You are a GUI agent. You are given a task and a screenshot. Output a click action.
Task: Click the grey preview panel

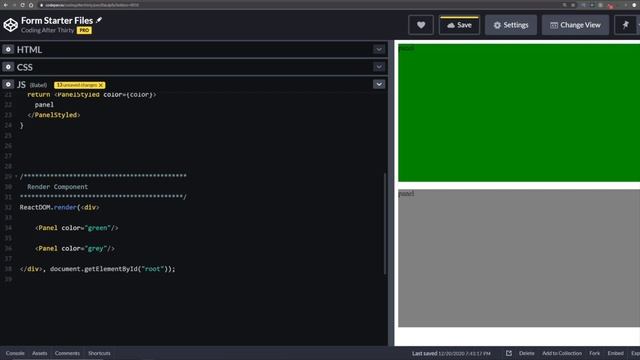(x=519, y=258)
